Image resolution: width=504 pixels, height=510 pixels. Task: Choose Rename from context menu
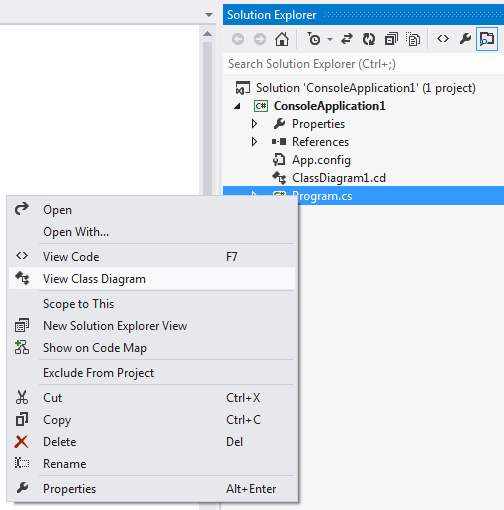coord(152,464)
